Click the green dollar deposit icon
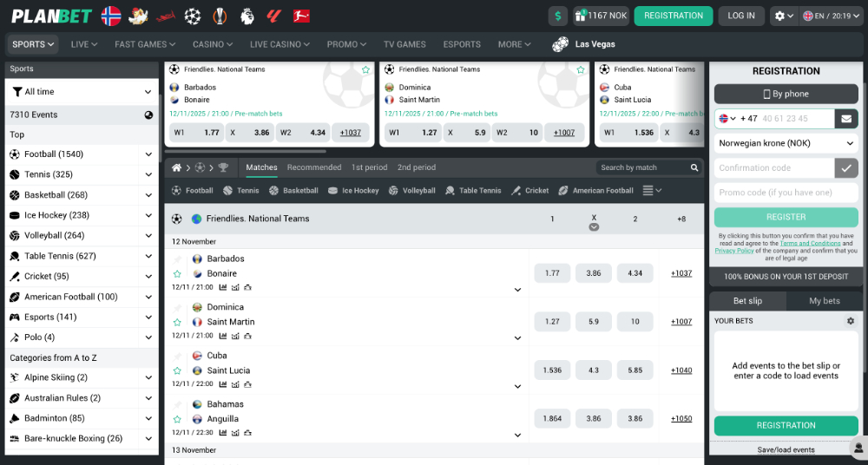This screenshot has height=465, width=868. [558, 16]
